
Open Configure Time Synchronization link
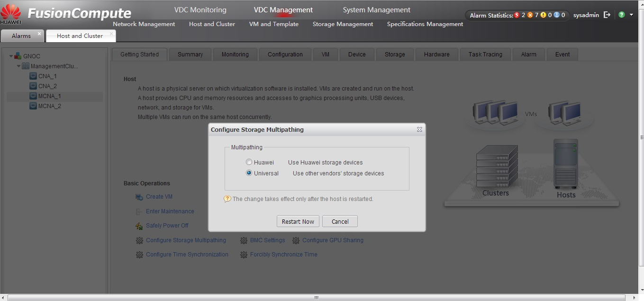pyautogui.click(x=187, y=255)
